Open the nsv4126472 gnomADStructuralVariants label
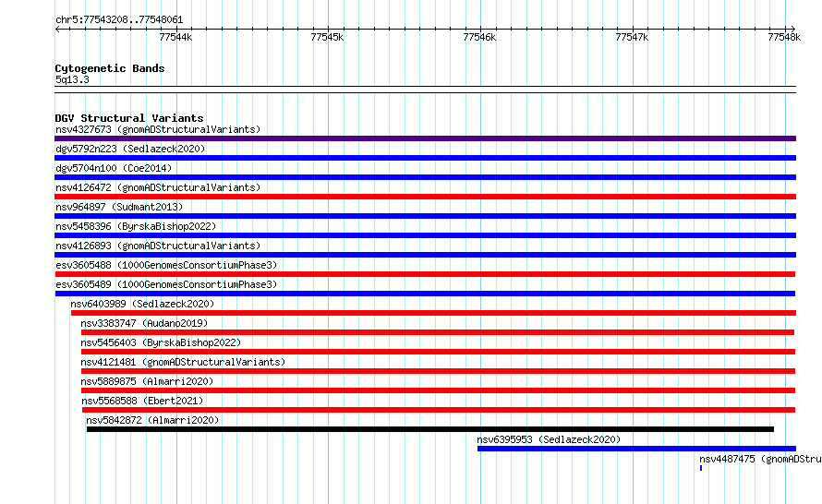 point(158,187)
